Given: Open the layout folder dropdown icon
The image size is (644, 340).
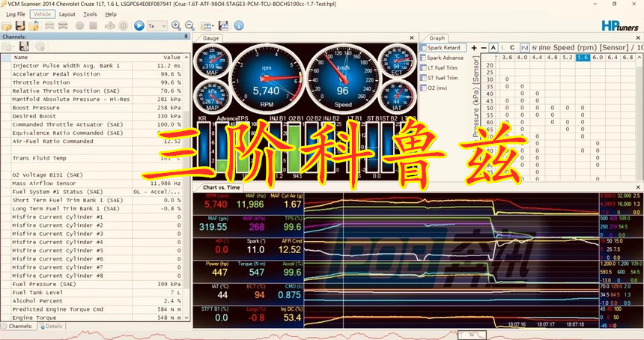Looking at the screenshot, I should pyautogui.click(x=206, y=26).
